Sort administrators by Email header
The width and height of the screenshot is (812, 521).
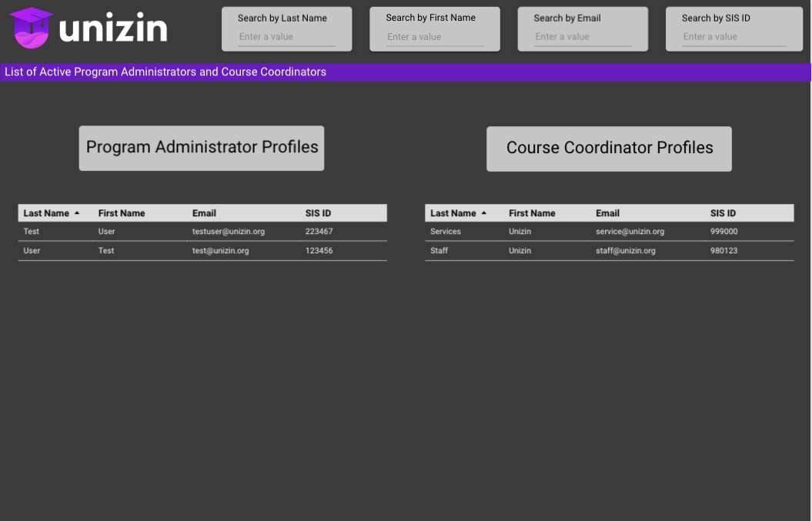coord(204,213)
